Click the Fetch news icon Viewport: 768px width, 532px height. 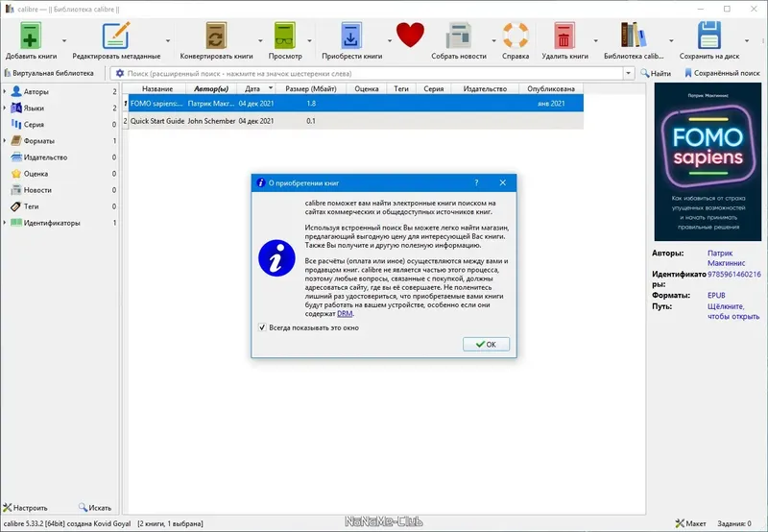(x=459, y=36)
